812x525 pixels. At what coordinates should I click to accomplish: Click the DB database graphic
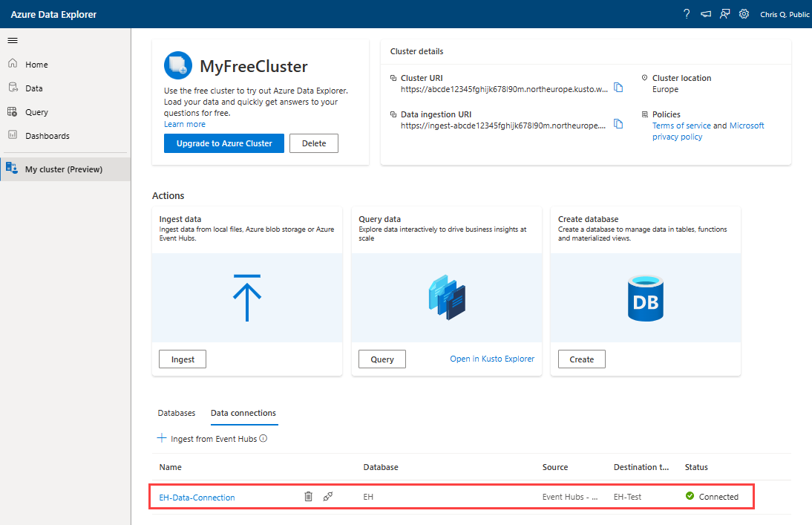point(645,298)
